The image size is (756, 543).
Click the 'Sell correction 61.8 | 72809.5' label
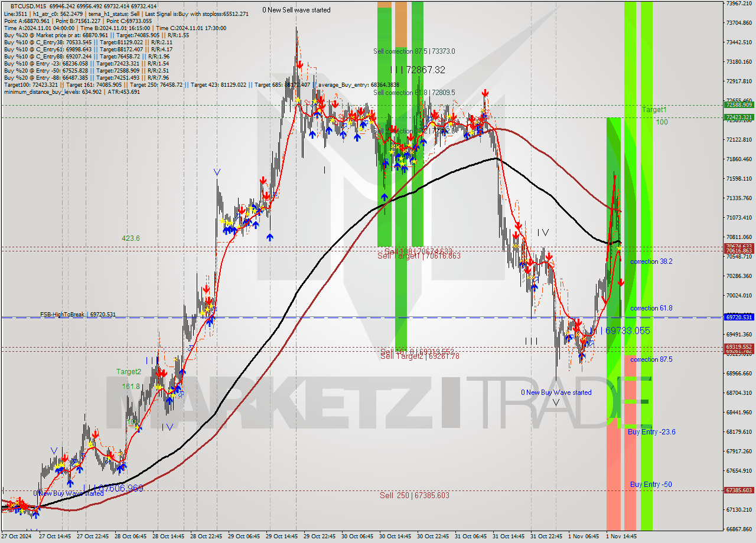414,93
